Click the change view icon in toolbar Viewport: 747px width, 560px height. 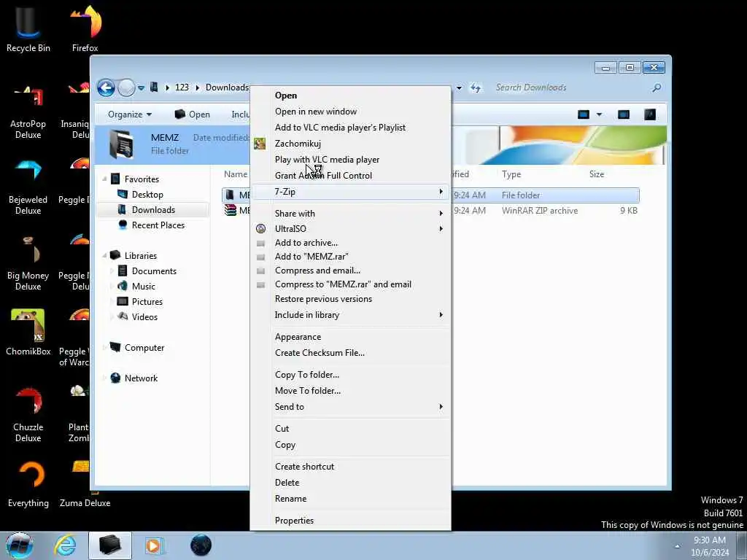[x=584, y=114]
